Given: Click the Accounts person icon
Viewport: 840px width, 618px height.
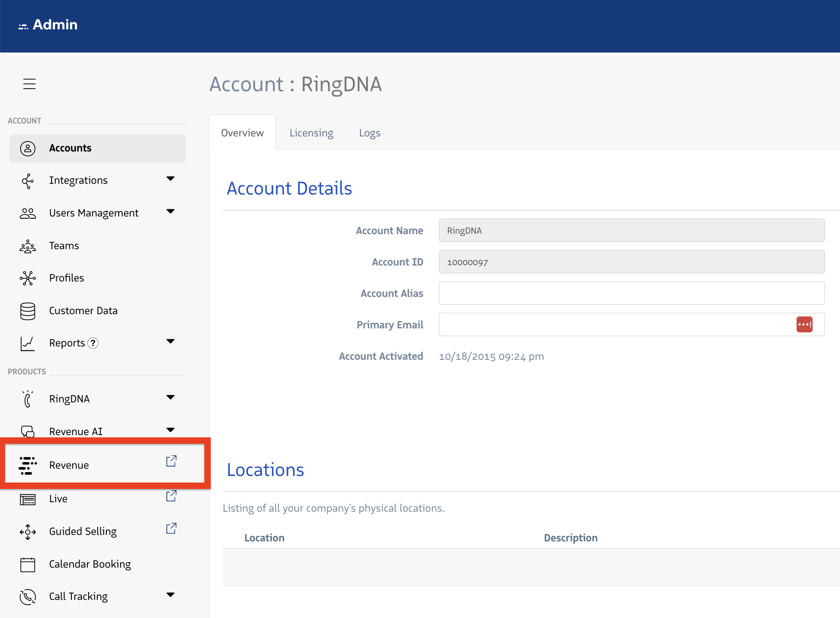Looking at the screenshot, I should point(28,148).
